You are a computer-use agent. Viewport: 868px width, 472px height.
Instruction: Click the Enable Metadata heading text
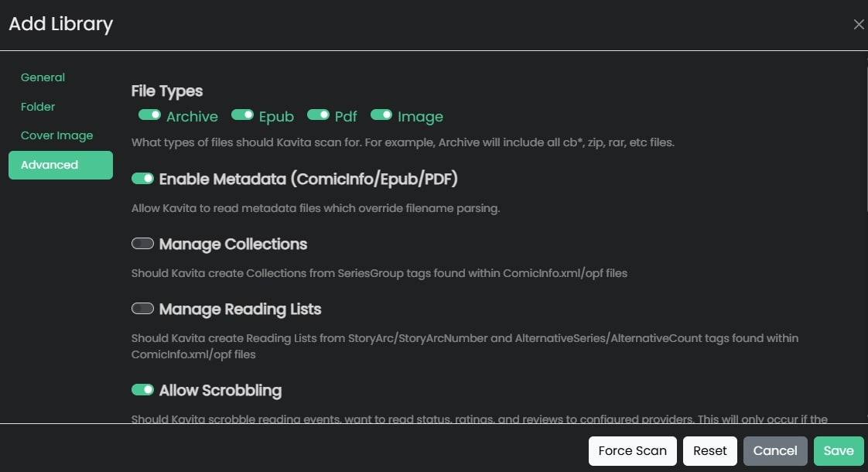(x=308, y=180)
